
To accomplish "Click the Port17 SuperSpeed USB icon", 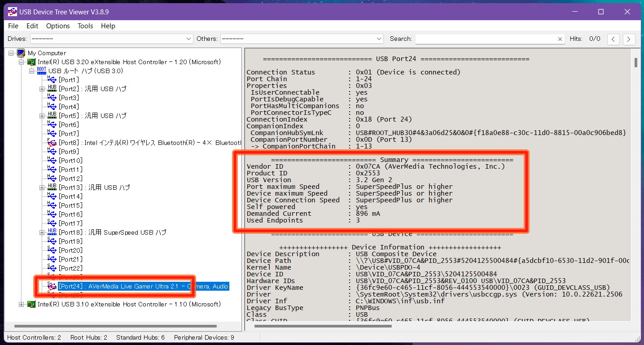I will (x=52, y=223).
